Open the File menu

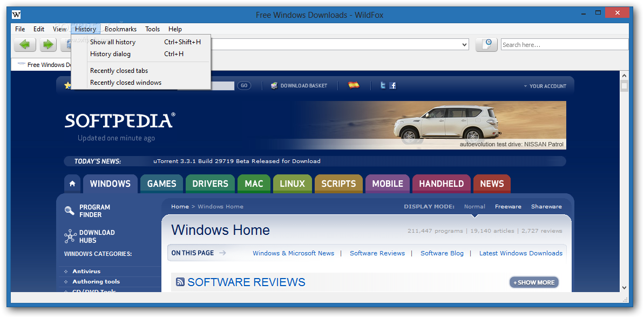[x=20, y=29]
